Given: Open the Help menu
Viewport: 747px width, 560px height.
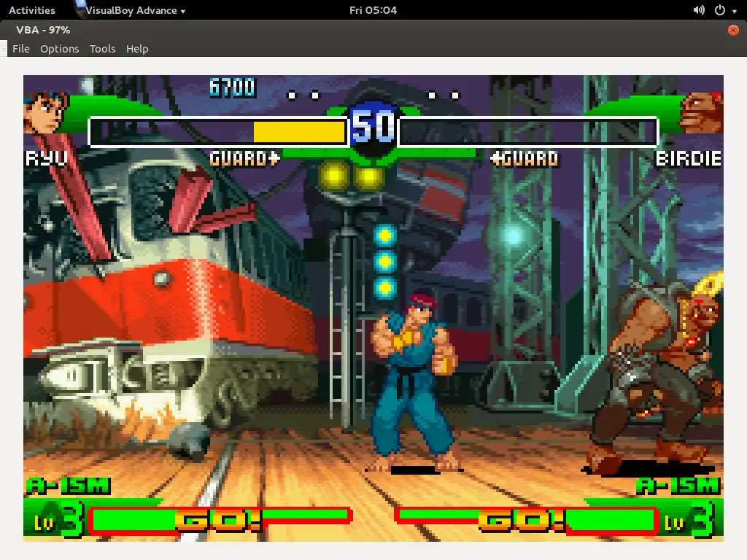Looking at the screenshot, I should click(137, 49).
